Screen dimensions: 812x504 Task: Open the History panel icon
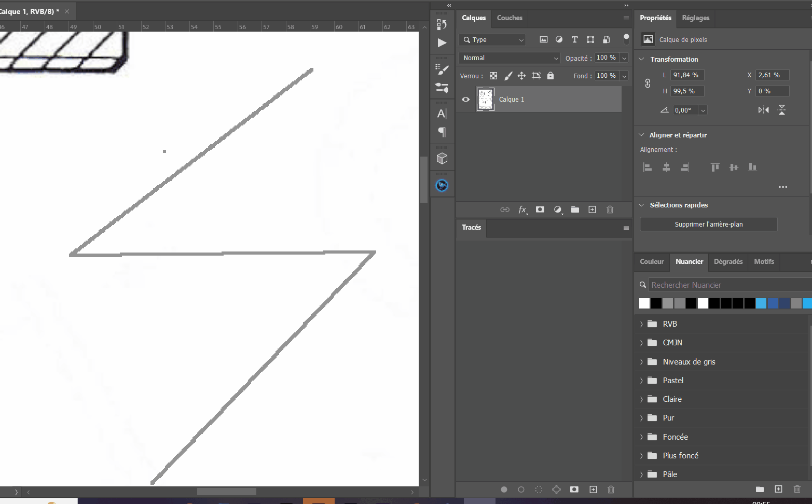(442, 24)
